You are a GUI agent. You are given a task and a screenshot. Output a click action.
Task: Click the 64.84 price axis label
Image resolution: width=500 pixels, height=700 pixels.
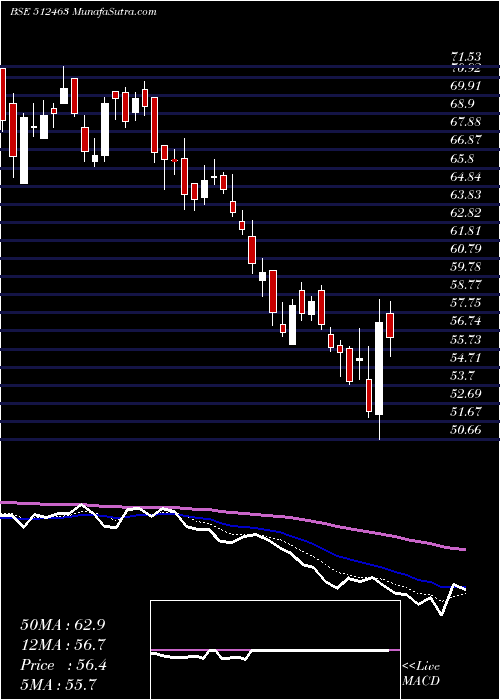pyautogui.click(x=466, y=177)
